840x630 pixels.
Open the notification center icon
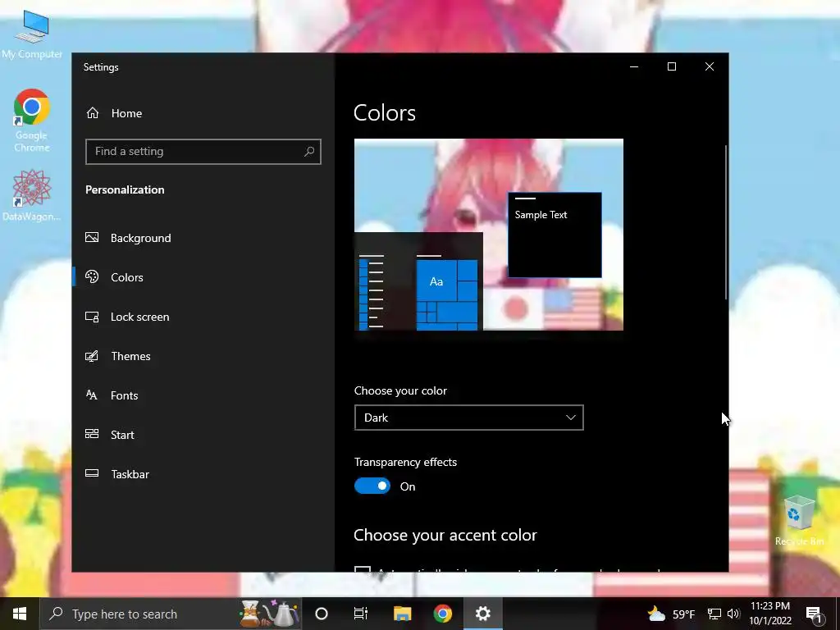[x=814, y=614]
